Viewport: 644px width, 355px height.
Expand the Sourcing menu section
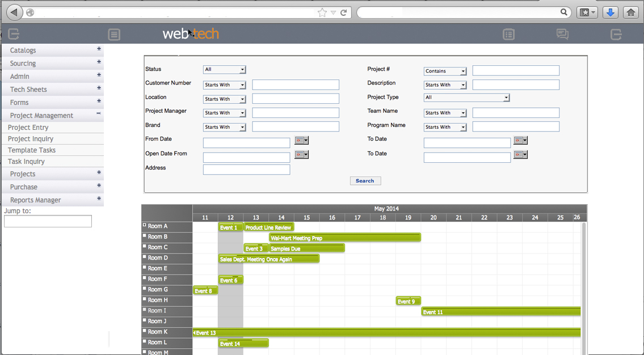[99, 62]
